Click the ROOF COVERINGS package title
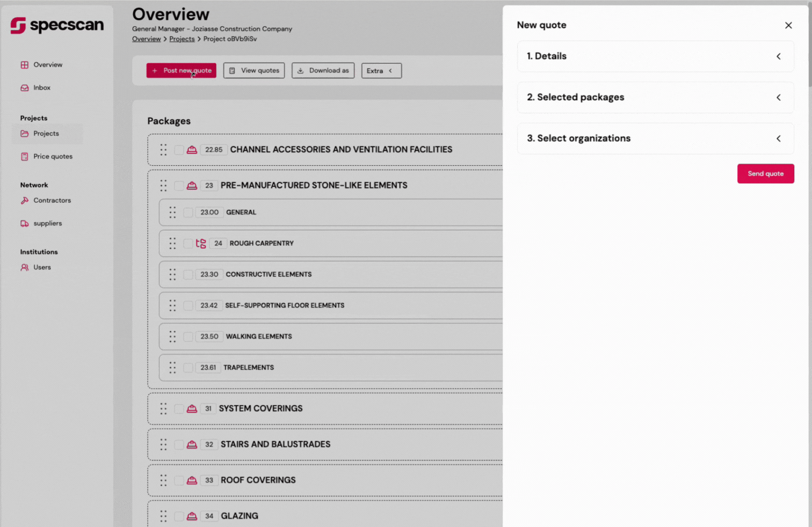This screenshot has height=527, width=812. (258, 481)
